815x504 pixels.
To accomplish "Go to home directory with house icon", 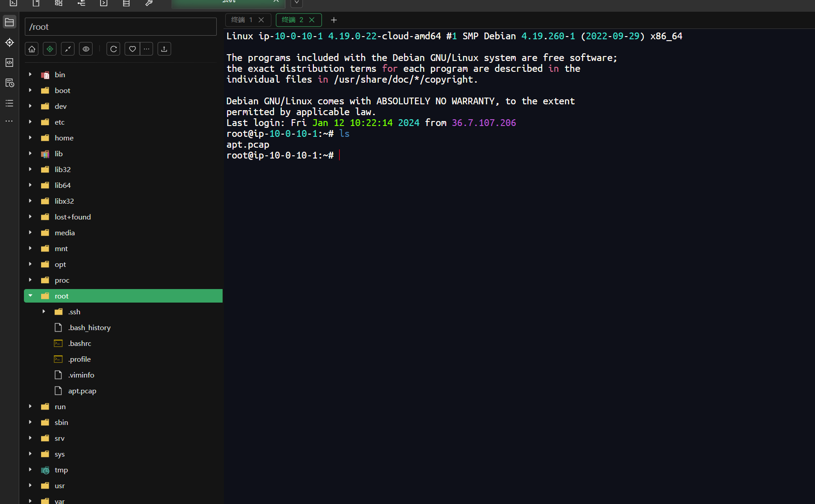I will click(32, 49).
